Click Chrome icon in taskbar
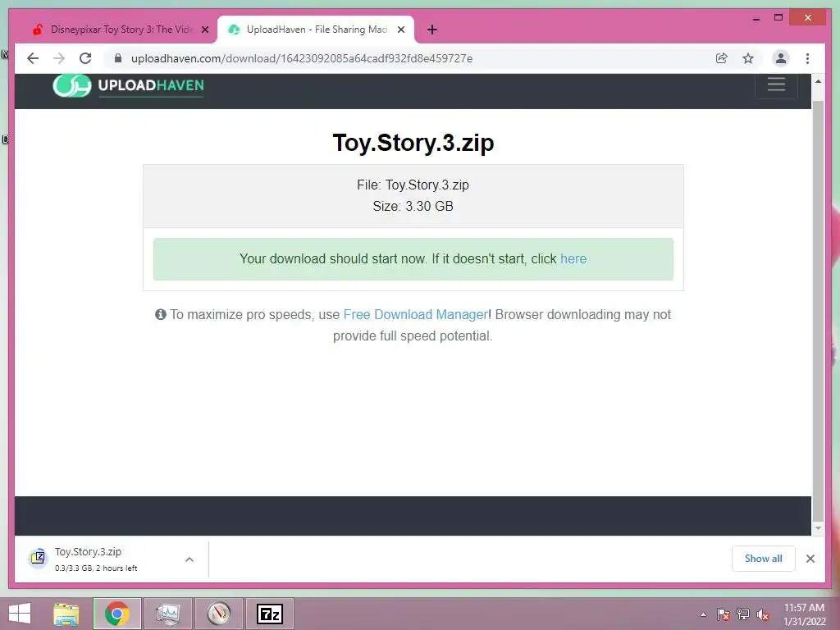The height and width of the screenshot is (630, 840). (116, 614)
